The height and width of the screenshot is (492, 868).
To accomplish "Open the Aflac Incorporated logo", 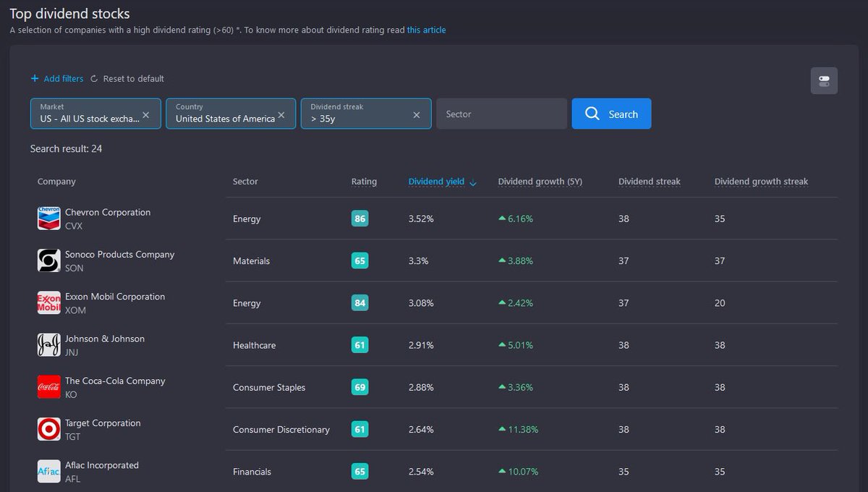I will [48, 471].
